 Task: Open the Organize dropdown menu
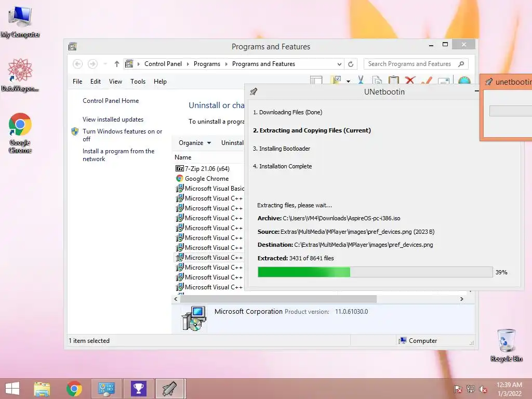(x=195, y=143)
